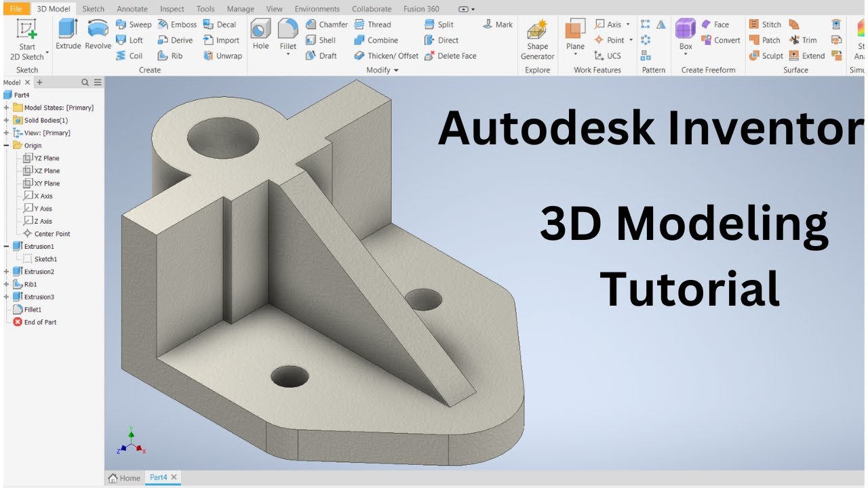Select the UCS tool
This screenshot has width=868, height=488.
[x=607, y=56]
